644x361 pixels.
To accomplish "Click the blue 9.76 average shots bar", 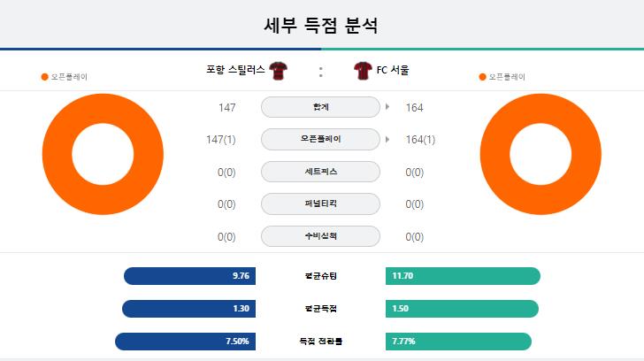I will (189, 276).
